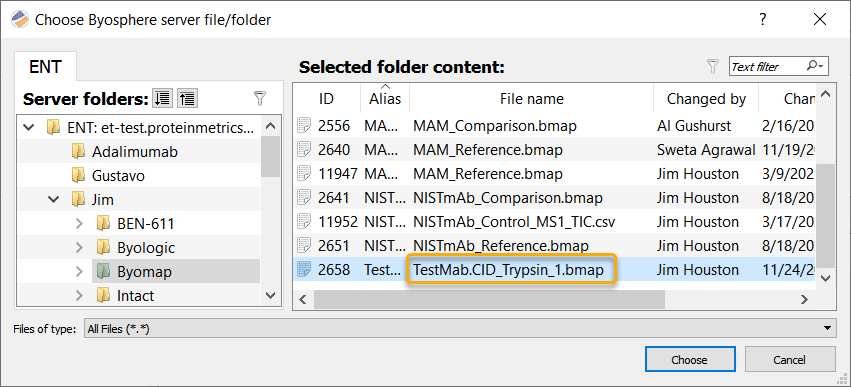Click the help question mark button
851x387 pixels.
(x=763, y=20)
